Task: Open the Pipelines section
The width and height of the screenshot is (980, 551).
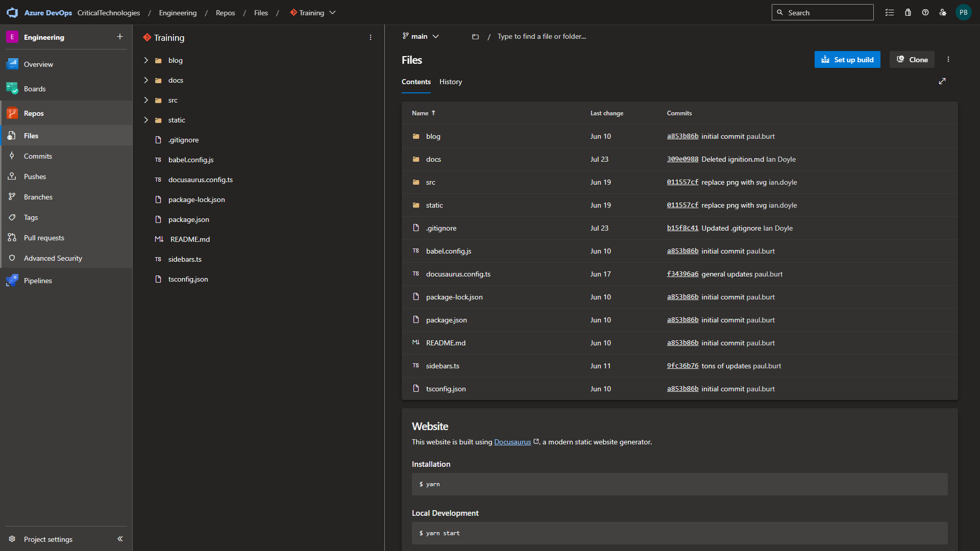Action: pos(38,281)
